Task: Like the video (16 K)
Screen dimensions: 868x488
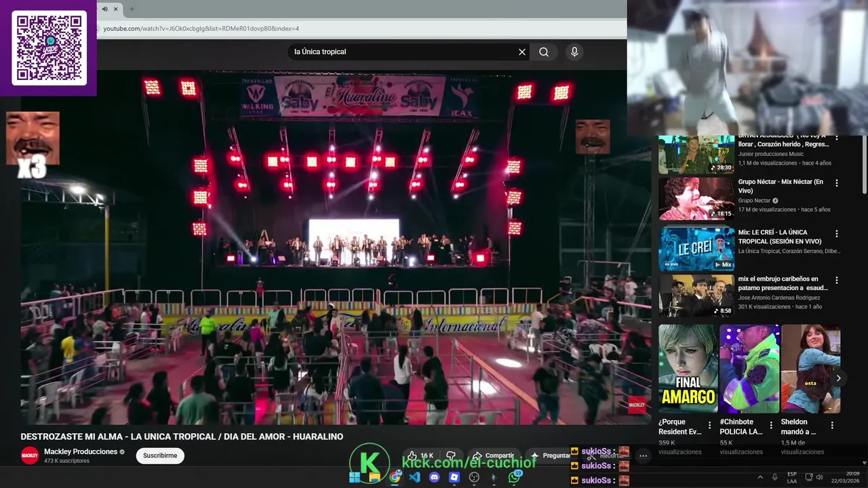Action: click(420, 455)
